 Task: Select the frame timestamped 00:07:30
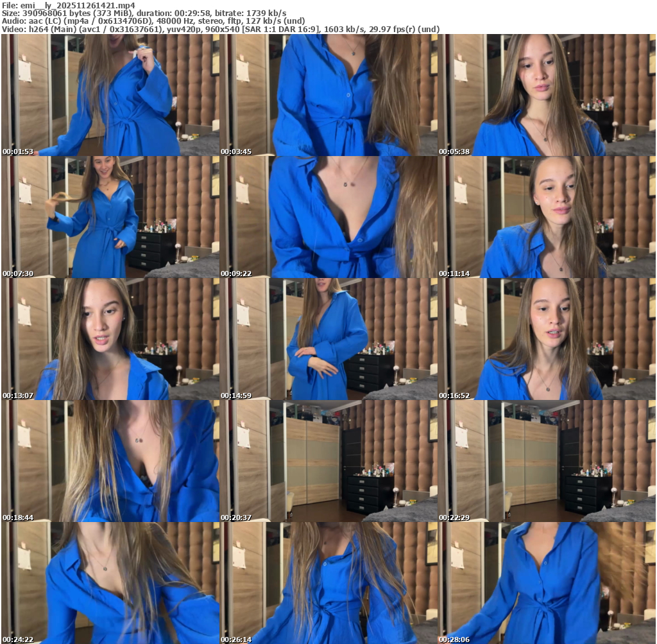(x=110, y=217)
